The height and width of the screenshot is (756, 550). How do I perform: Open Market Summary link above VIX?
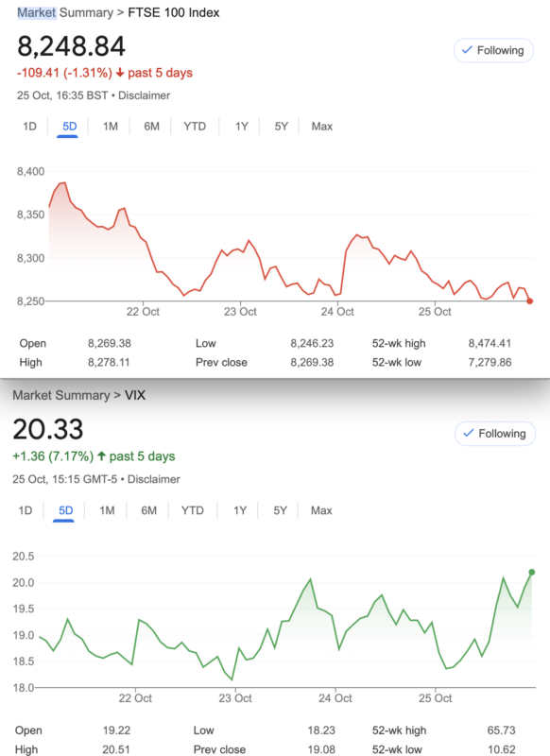61,395
